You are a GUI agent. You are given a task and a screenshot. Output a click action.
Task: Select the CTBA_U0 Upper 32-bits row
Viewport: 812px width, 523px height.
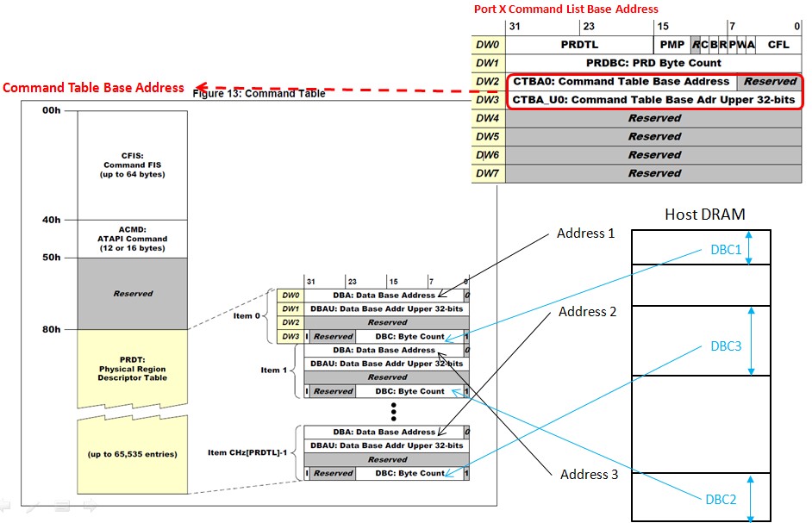pos(655,99)
